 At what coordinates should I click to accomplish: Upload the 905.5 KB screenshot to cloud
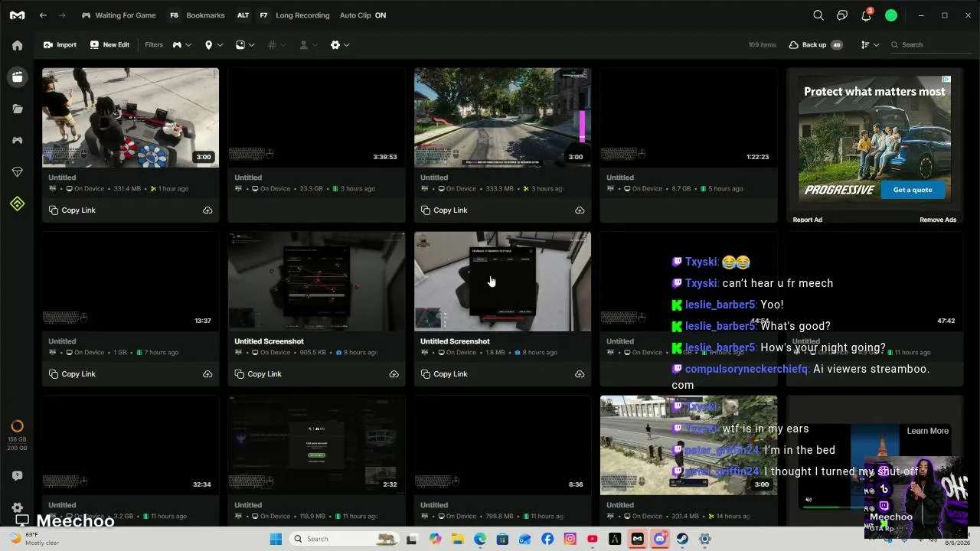tap(394, 374)
